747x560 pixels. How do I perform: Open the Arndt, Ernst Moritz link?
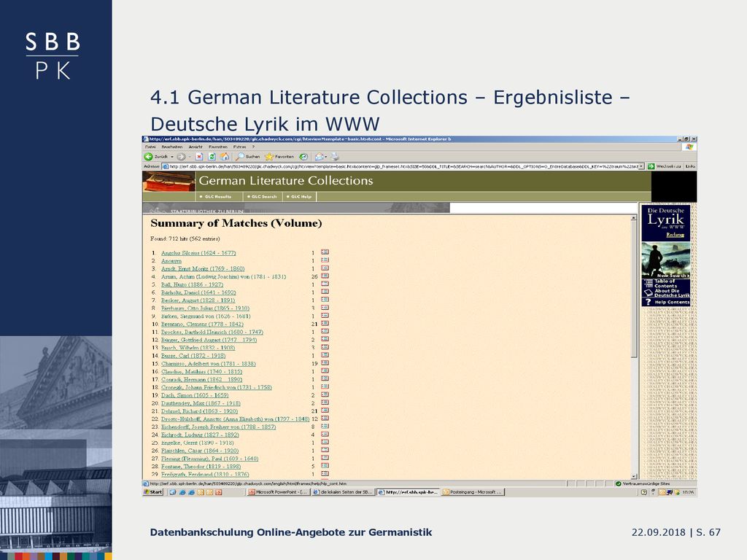203,268
